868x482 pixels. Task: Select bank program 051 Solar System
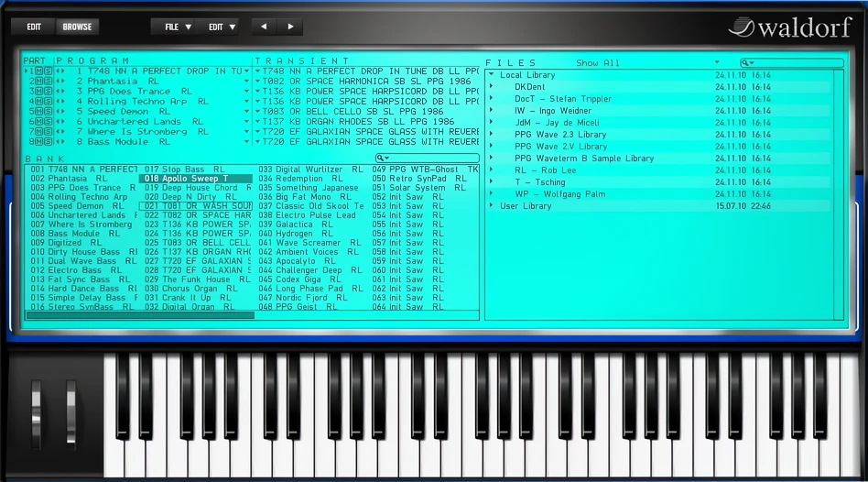[x=418, y=187]
